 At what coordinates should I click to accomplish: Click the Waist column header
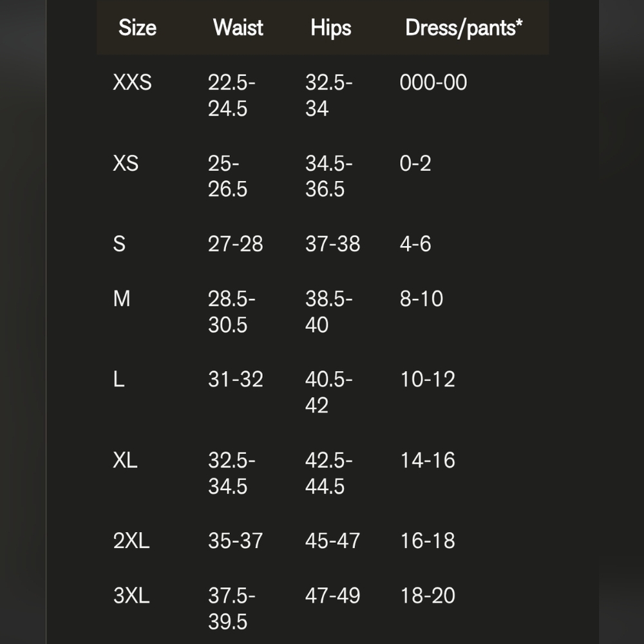click(238, 28)
